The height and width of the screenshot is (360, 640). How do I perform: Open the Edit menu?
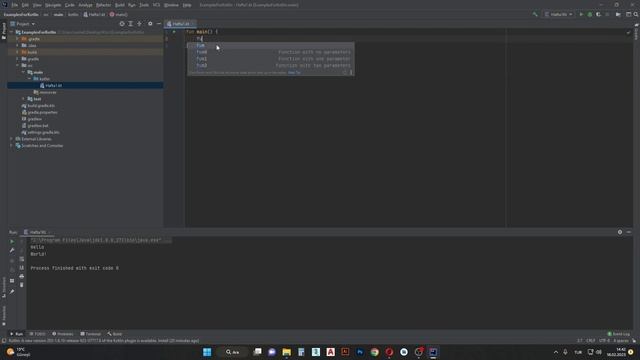pos(25,5)
